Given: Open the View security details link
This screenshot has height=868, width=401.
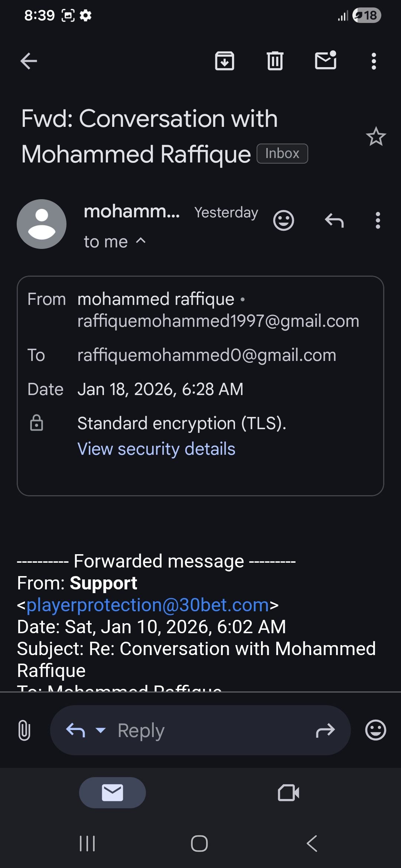Looking at the screenshot, I should coord(156,449).
